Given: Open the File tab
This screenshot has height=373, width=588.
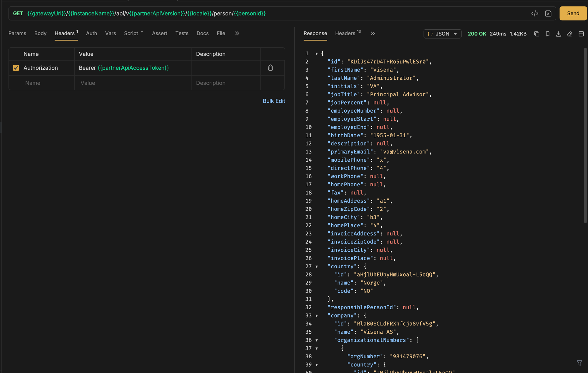Looking at the screenshot, I should (x=221, y=34).
